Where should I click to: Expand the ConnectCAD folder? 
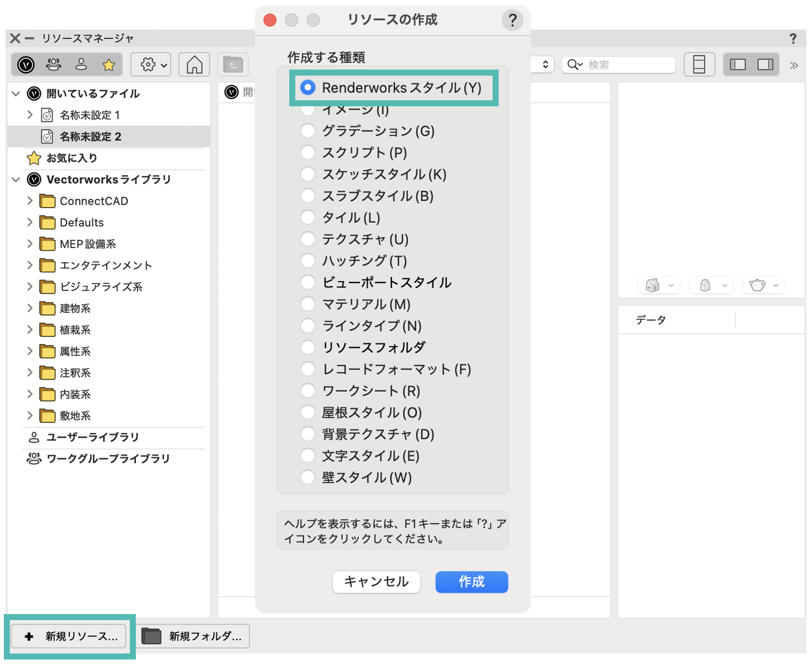(x=30, y=201)
